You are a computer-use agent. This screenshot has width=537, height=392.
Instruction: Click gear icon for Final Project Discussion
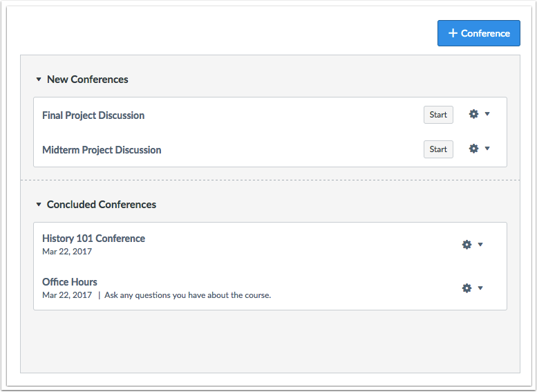tap(473, 114)
